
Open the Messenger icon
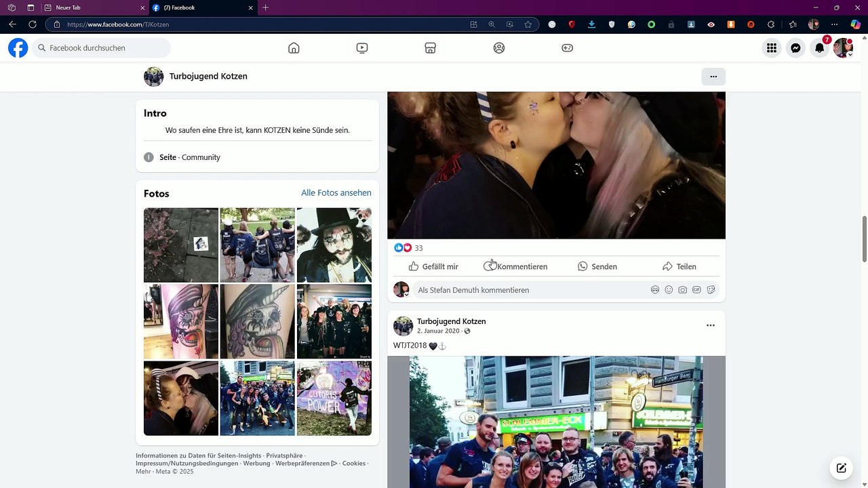(795, 48)
